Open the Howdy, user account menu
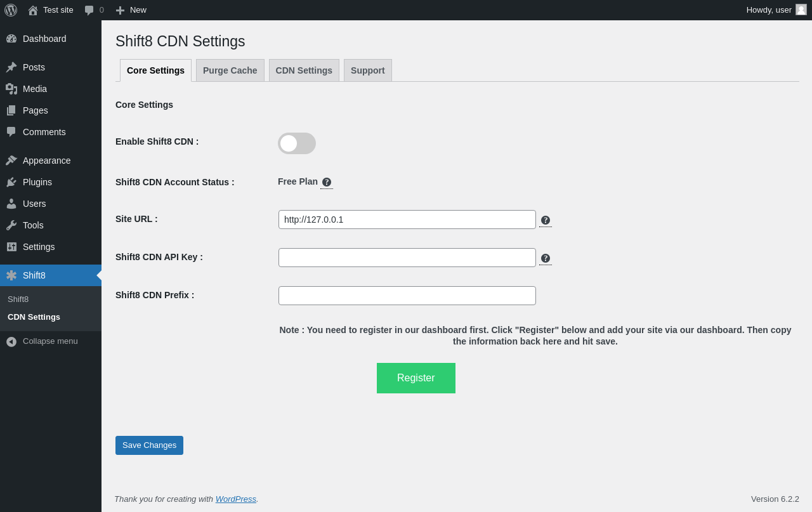The height and width of the screenshot is (512, 812). [x=769, y=10]
